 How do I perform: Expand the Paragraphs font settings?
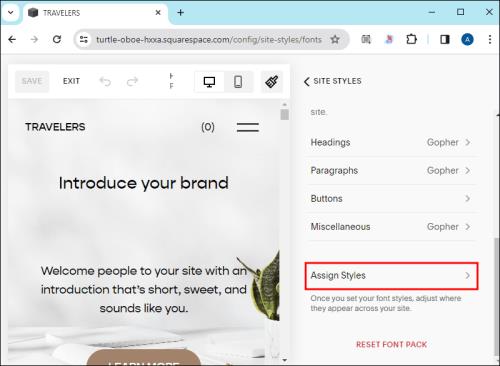tap(391, 171)
